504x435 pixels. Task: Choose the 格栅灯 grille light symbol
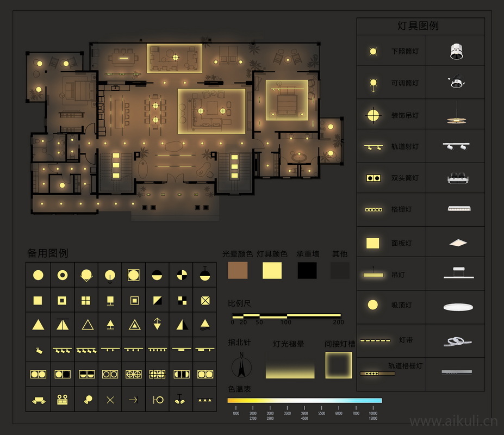point(374,210)
